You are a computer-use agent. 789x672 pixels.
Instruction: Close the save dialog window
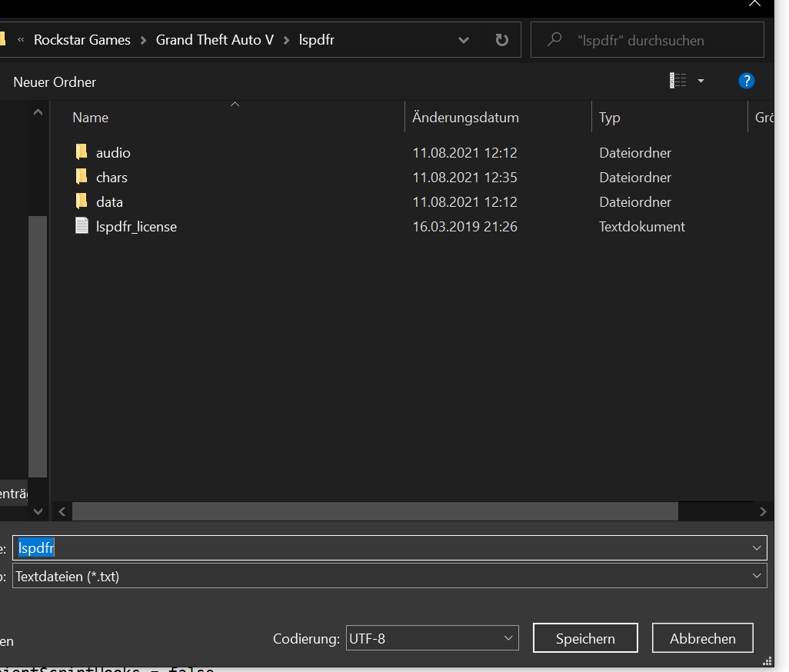point(755,4)
